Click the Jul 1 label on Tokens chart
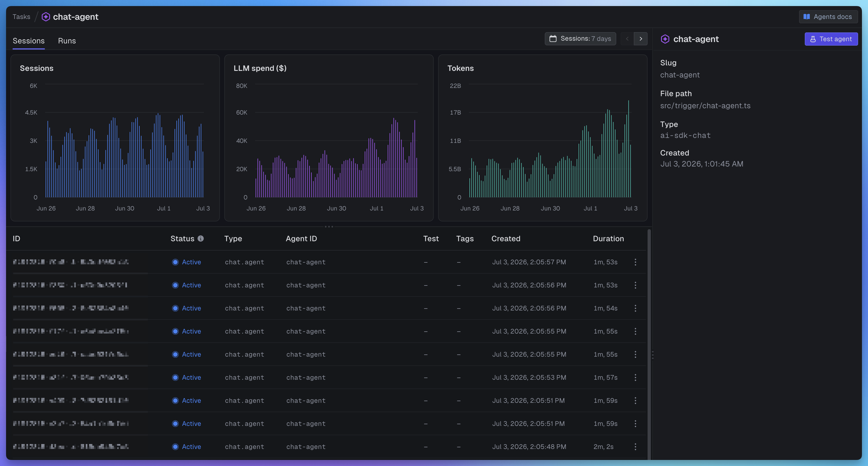This screenshot has width=868, height=466. (x=590, y=209)
